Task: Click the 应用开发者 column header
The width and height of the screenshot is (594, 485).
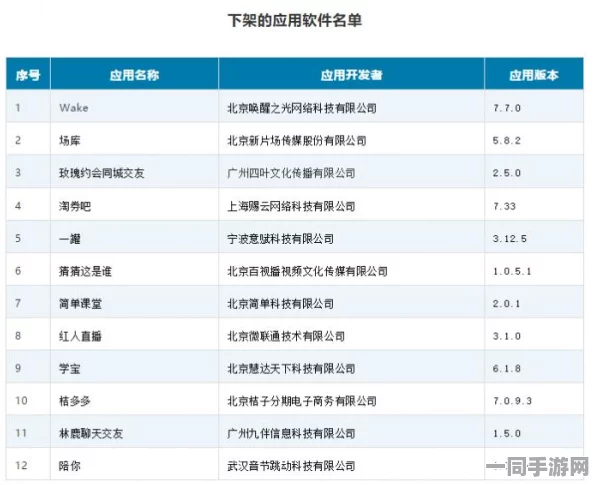Action: tap(351, 75)
